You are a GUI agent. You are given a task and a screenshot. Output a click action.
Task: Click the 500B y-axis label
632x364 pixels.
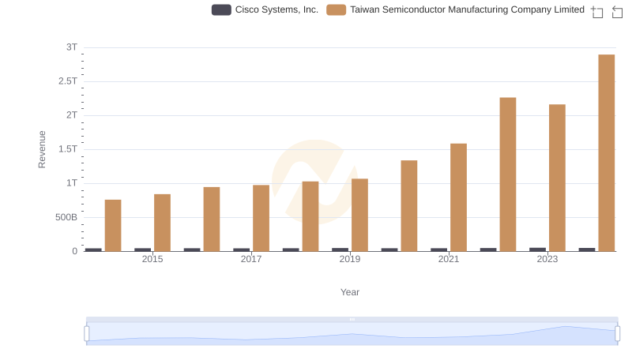(66, 217)
